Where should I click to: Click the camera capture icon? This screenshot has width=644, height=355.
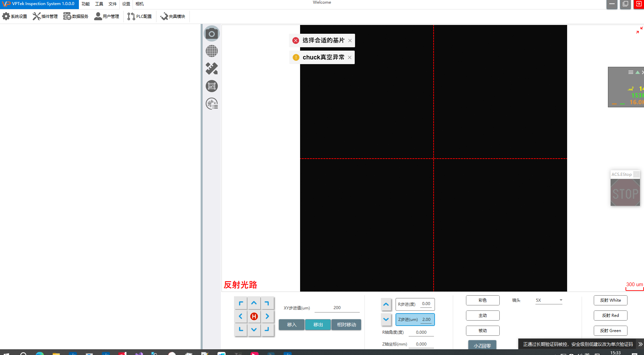coord(212,34)
